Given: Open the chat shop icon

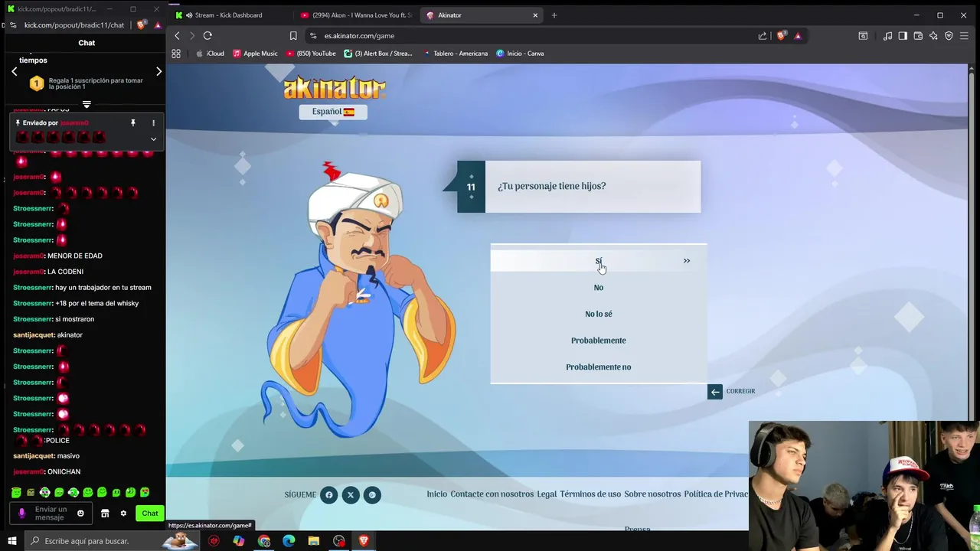Looking at the screenshot, I should tap(106, 514).
